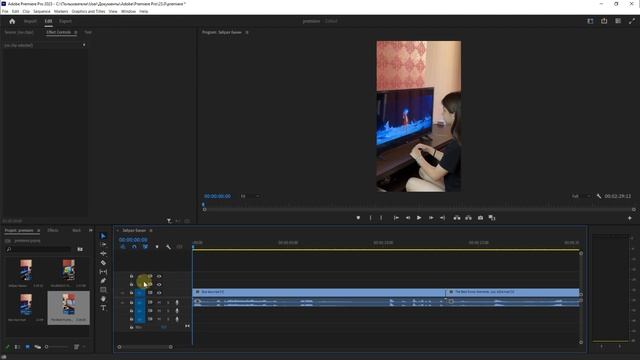
Task: Open timeline display settings wrench
Action: [168, 247]
